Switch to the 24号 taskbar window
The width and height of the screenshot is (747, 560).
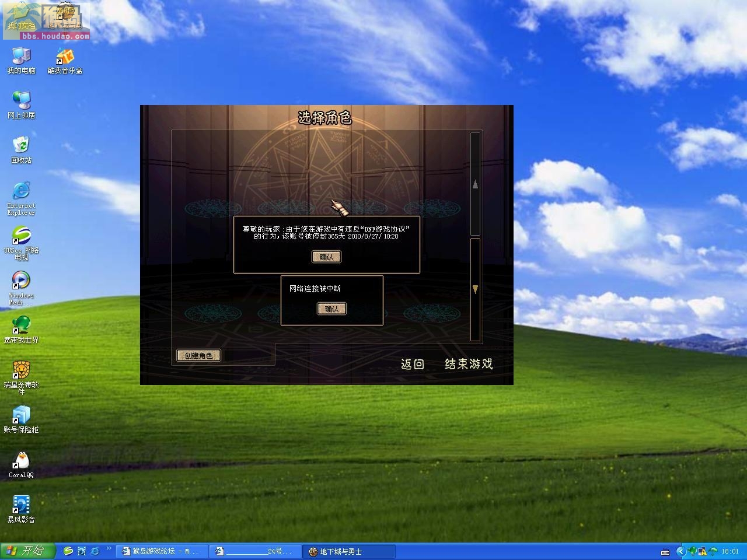255,551
